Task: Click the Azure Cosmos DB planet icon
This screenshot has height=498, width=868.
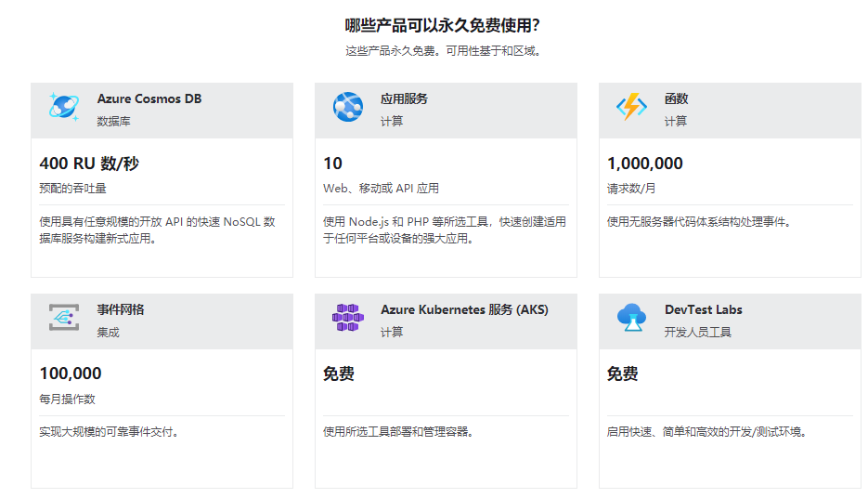Action: 64,108
